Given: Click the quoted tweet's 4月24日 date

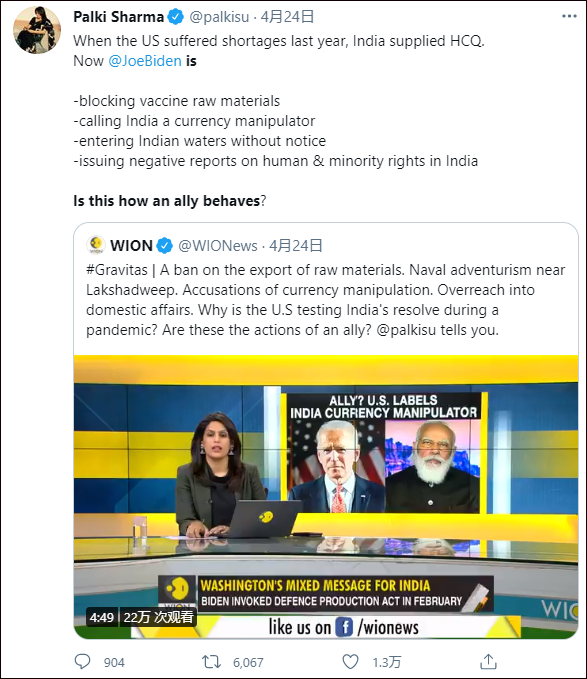Looking at the screenshot, I should tap(296, 246).
